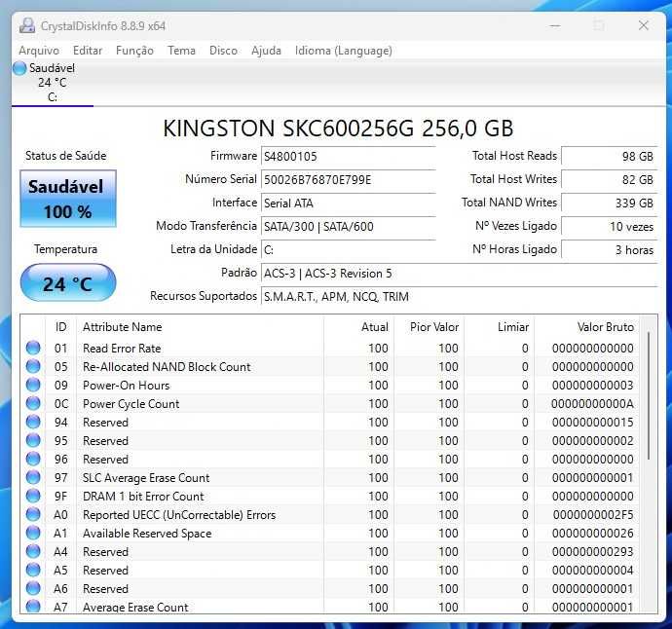Open the Arquivo menu
This screenshot has height=629, width=672.
click(39, 51)
